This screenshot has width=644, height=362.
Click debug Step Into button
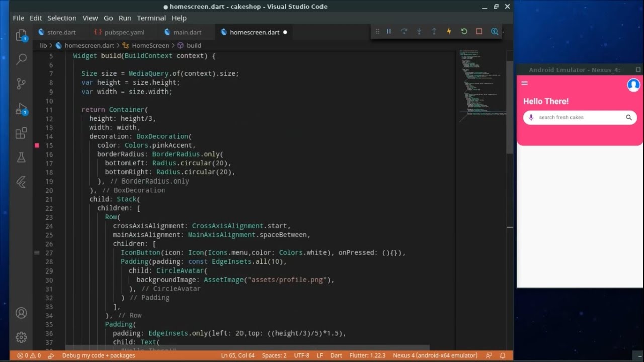click(419, 31)
